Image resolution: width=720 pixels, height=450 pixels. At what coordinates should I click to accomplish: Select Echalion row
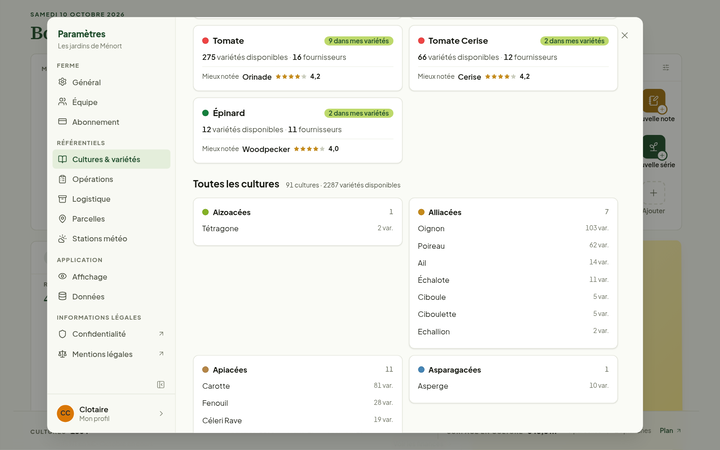tap(513, 331)
